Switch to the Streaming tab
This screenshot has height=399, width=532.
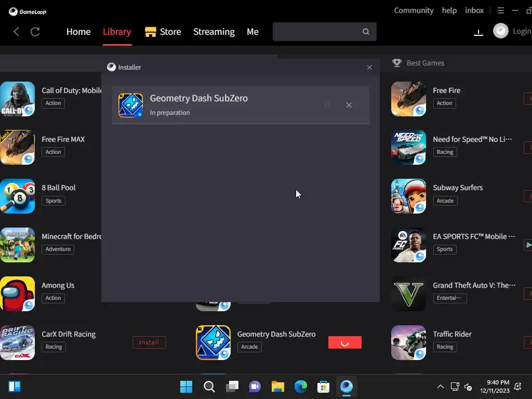214,32
